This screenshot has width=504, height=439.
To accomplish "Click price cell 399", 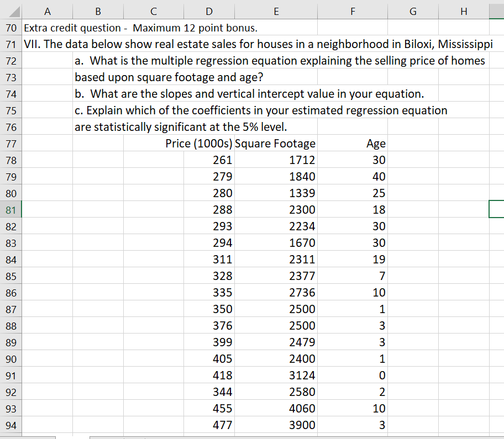I will [x=209, y=342].
